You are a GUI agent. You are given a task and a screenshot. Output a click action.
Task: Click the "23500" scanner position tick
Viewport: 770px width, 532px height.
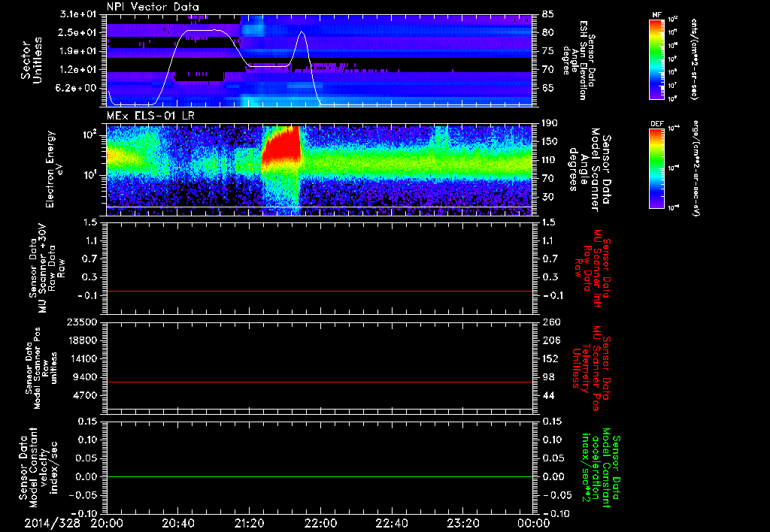(x=83, y=322)
